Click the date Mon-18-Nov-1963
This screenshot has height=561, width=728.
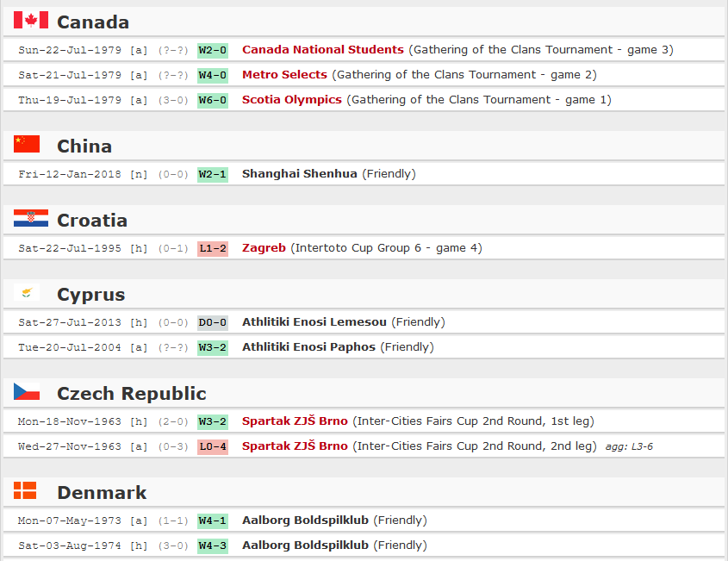[x=70, y=422]
